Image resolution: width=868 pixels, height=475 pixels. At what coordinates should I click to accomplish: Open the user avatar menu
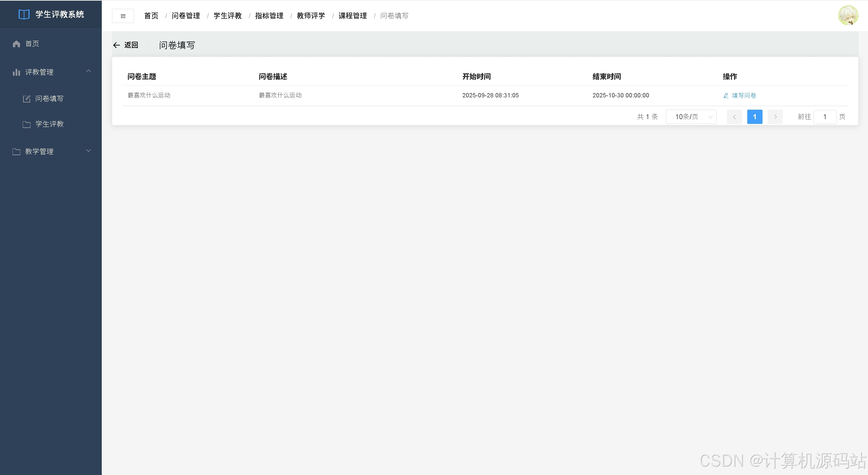tap(848, 15)
